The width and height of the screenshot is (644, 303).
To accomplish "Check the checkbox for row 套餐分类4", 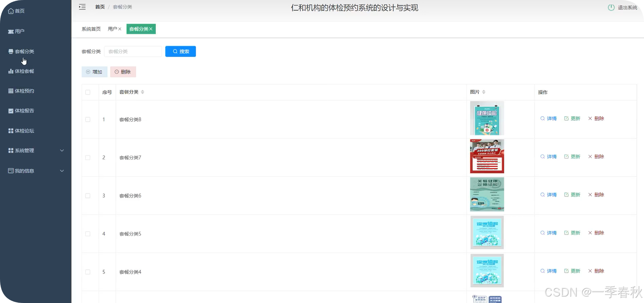I will [88, 272].
